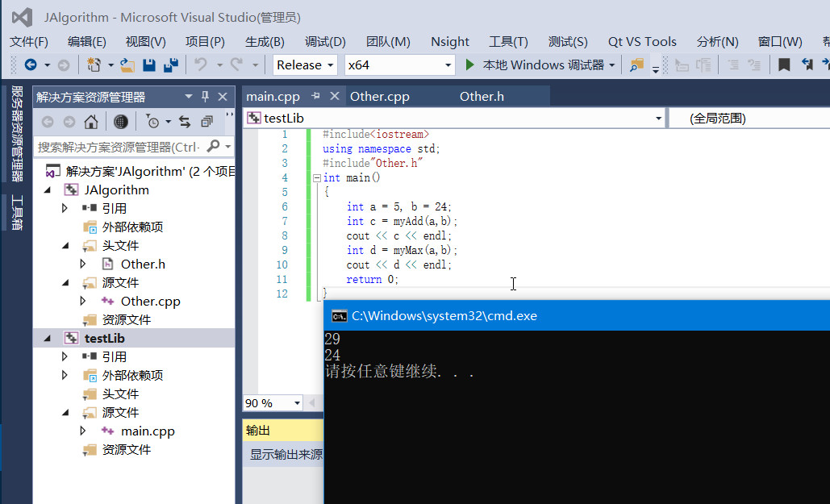830x504 pixels.
Task: Close the Solution Explorer panel
Action: pos(223,96)
